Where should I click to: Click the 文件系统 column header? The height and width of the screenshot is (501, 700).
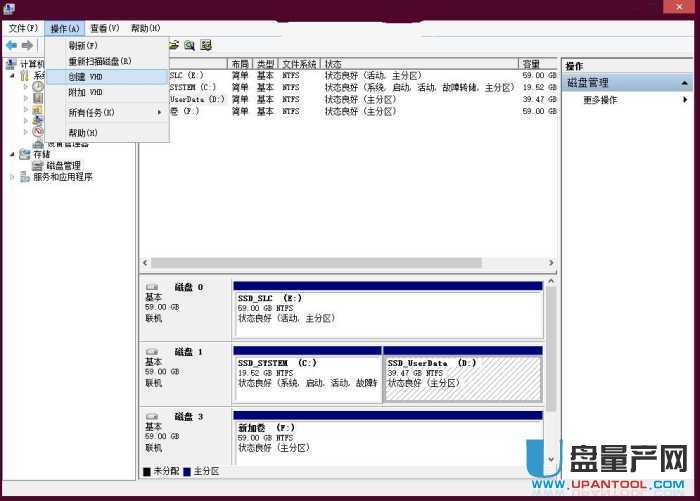point(298,64)
